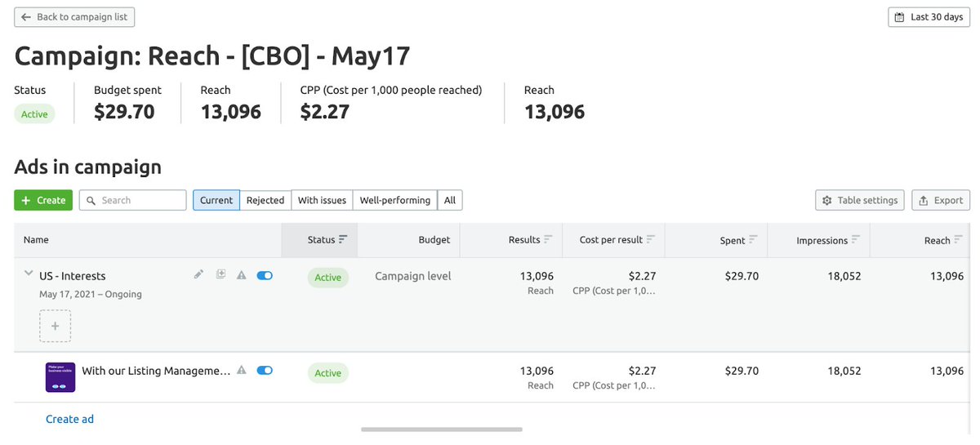The image size is (980, 445).
Task: Click the green Create button
Action: tap(43, 200)
